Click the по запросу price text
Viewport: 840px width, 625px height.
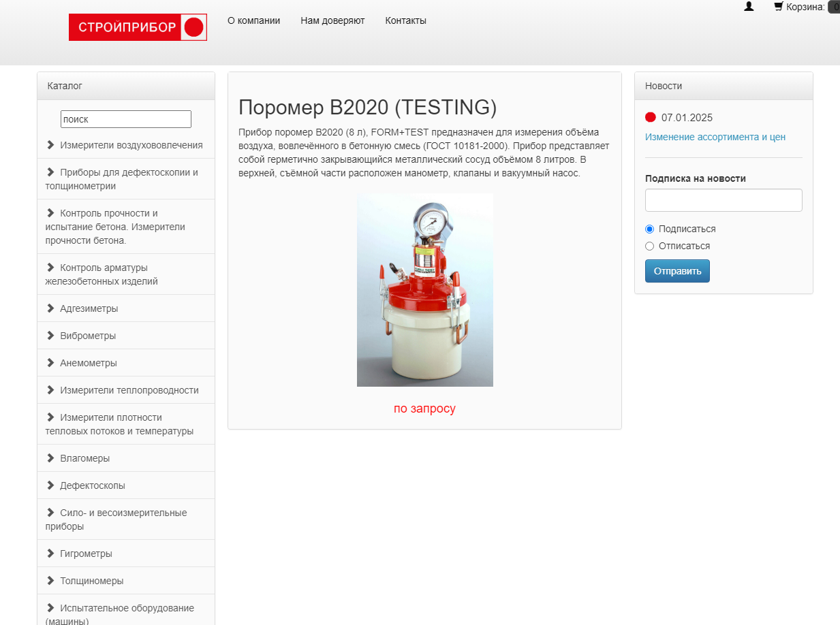tap(424, 408)
